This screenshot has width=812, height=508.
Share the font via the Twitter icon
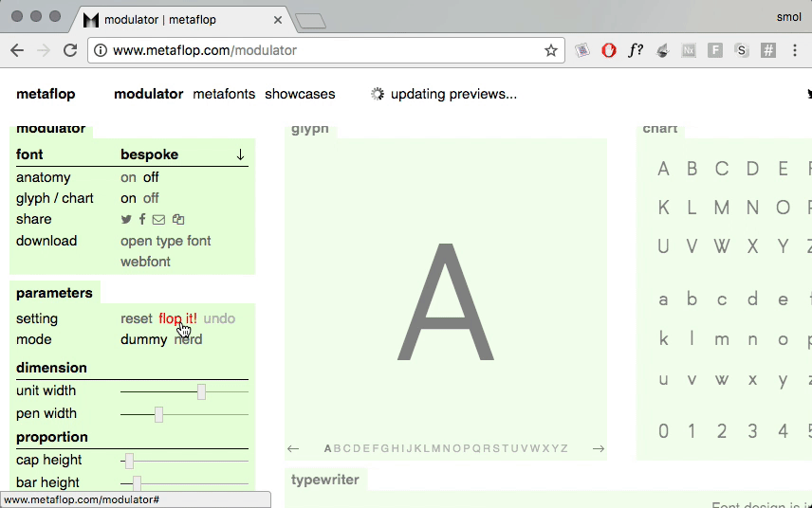[126, 219]
